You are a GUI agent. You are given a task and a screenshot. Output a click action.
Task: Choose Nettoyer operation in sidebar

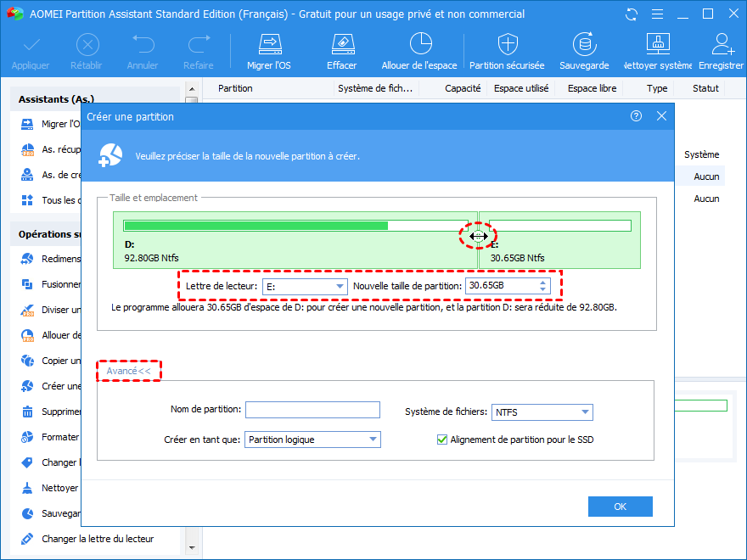coord(51,488)
